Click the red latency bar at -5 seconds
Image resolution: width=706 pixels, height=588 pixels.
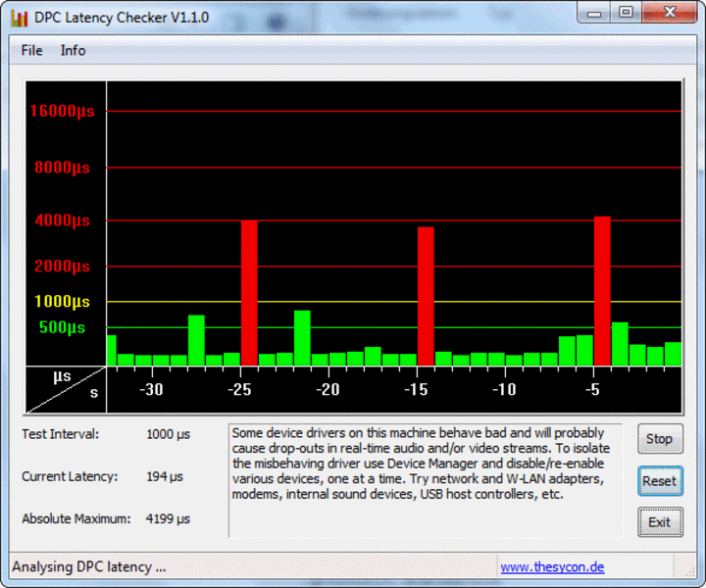[x=602, y=291]
